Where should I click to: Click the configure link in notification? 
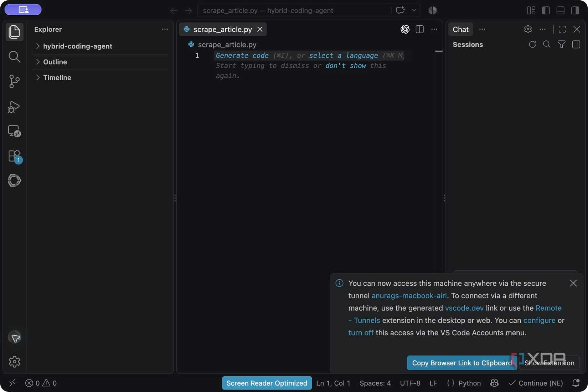539,320
